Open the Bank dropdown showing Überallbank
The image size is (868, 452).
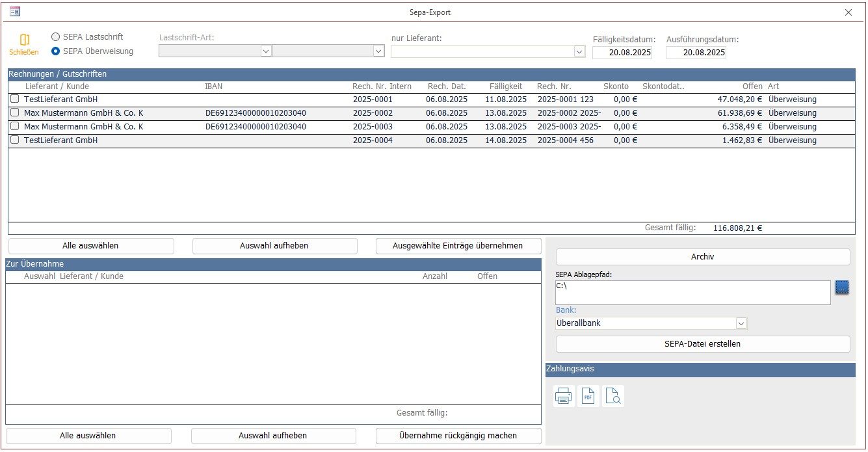741,323
